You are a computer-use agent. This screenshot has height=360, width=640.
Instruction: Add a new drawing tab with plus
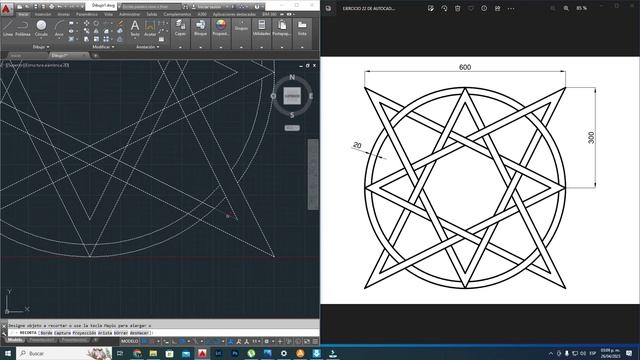coord(95,56)
